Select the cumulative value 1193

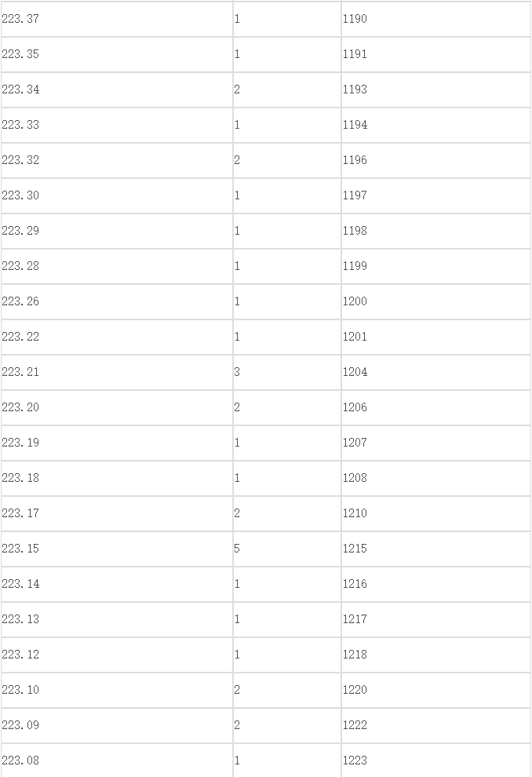pyautogui.click(x=436, y=89)
